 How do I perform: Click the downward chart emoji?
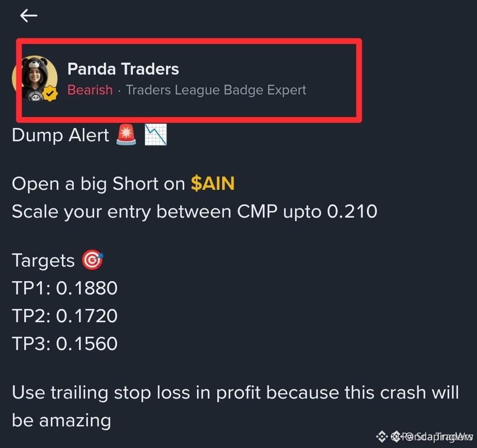[156, 135]
